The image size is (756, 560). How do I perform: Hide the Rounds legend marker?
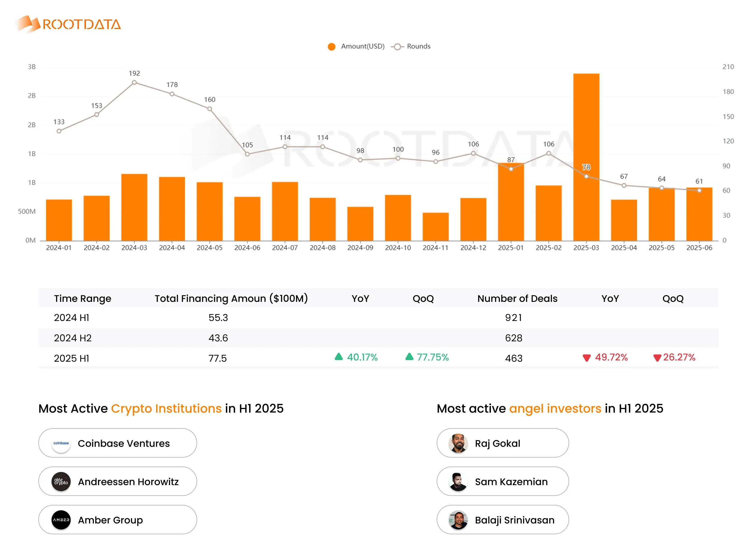pos(397,46)
